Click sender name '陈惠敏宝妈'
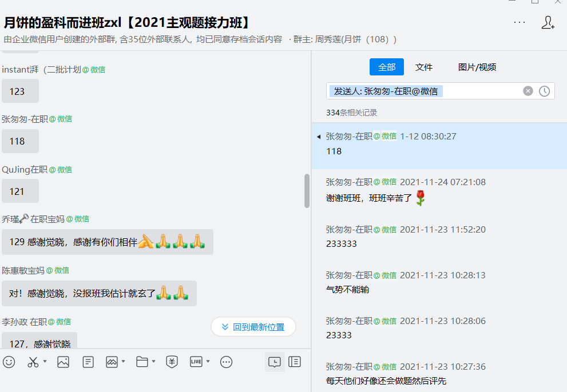Screen dimensions: 567x392 click(x=23, y=270)
